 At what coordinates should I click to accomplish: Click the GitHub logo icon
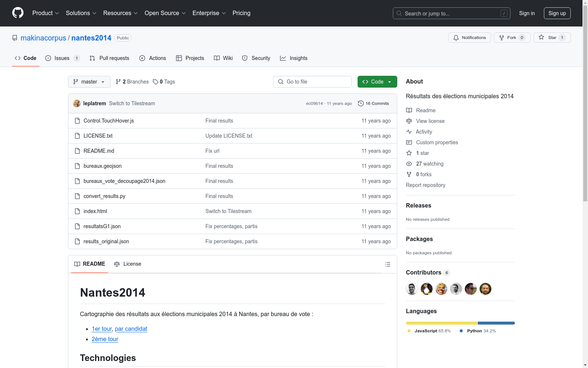[18, 13]
